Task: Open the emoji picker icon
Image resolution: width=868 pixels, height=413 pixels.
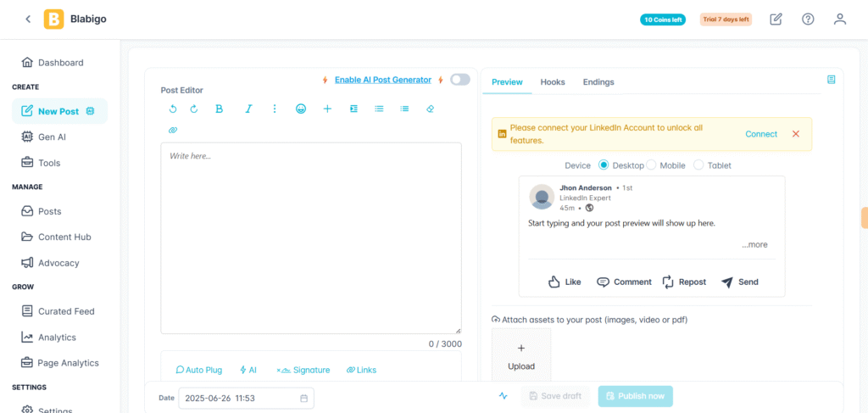Action: tap(301, 109)
